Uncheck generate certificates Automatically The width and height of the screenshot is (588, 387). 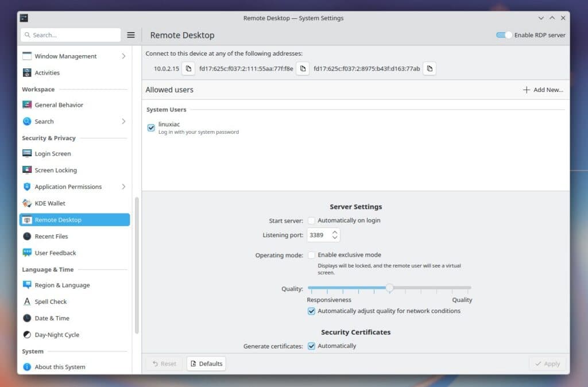(311, 346)
